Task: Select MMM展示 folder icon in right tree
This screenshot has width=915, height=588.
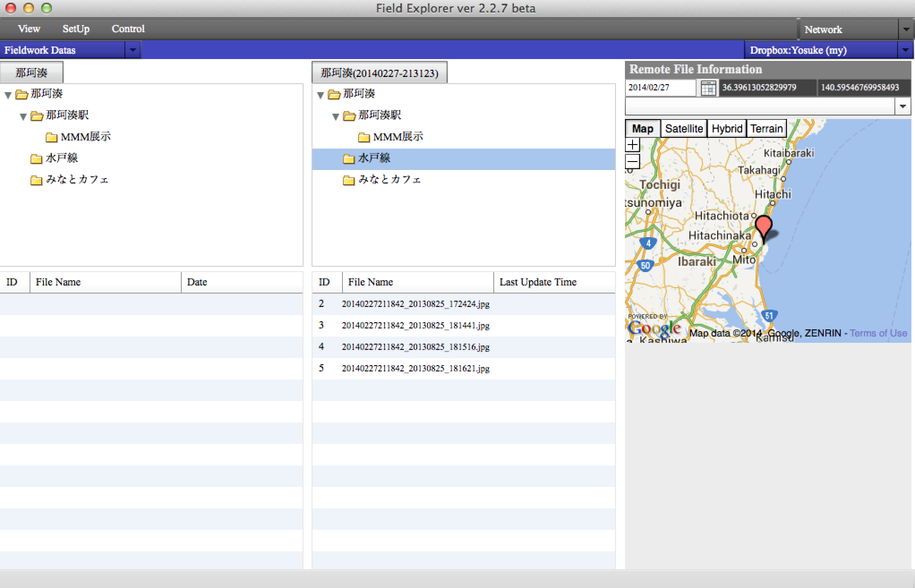Action: (364, 137)
